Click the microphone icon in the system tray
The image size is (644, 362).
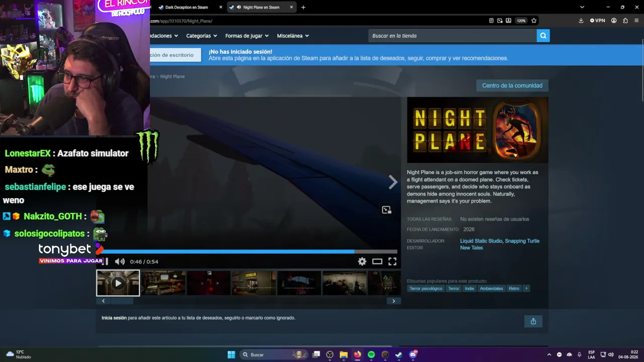click(x=580, y=354)
